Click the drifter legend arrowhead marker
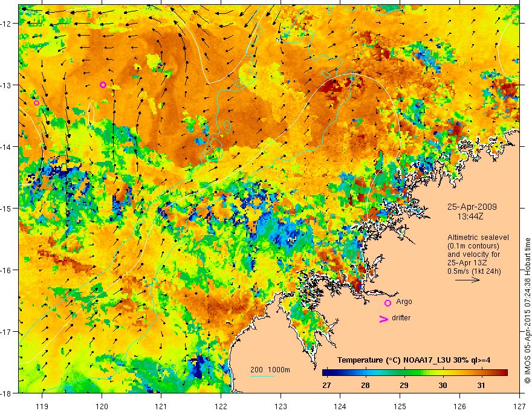Screen dimensions: 532x411 pos(383,319)
